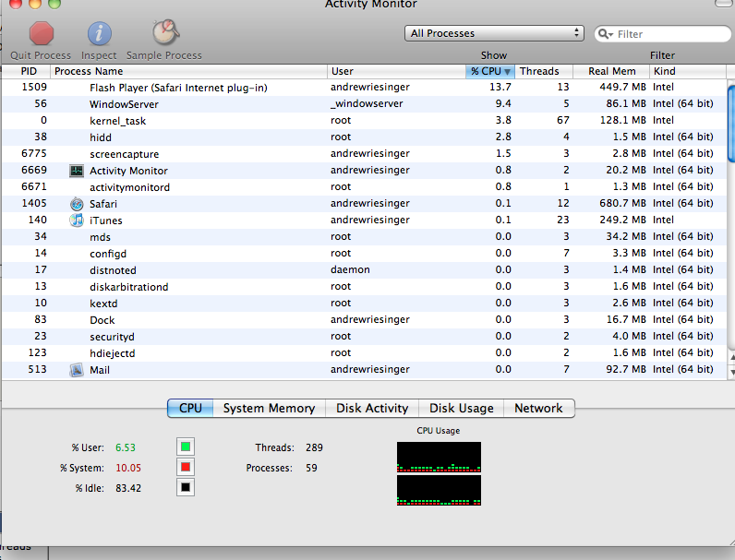Click the Activity Monitor app icon in the list
This screenshot has height=560, width=735.
77,171
